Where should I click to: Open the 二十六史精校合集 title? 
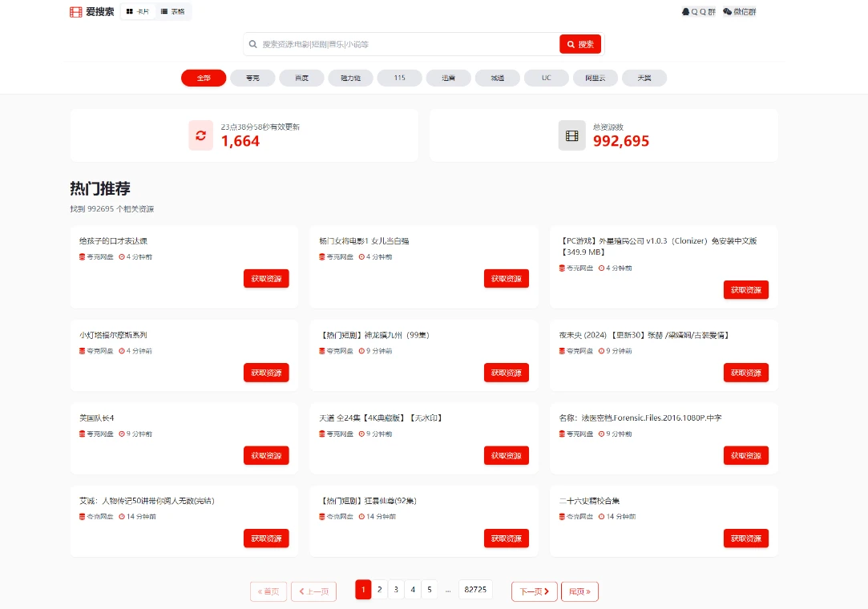589,501
